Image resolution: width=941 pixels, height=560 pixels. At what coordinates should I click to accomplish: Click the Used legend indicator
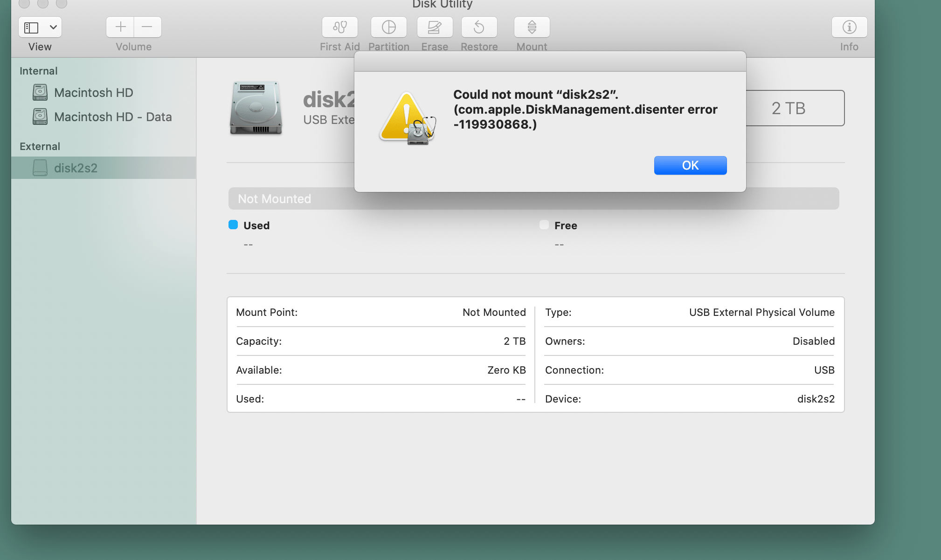(x=233, y=225)
